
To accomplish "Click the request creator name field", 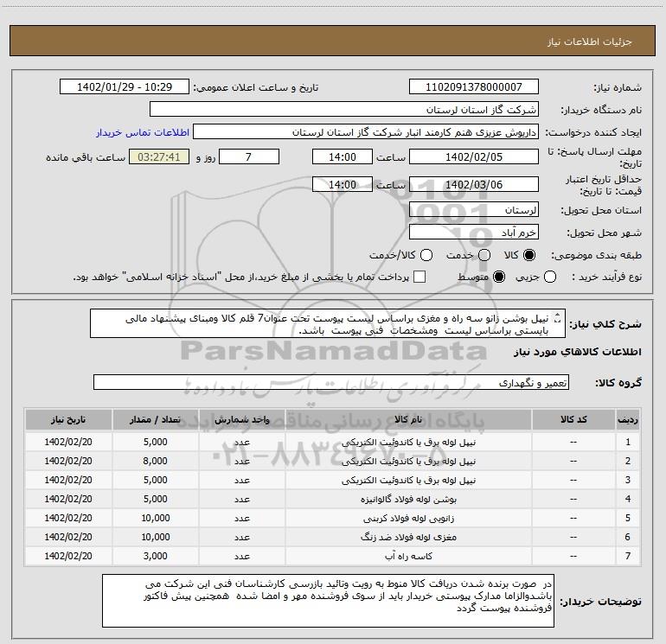I will click(366, 132).
